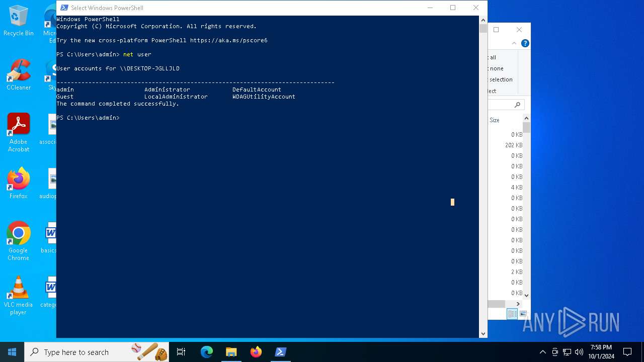Click the aka.ms/pscore6 URL text
The width and height of the screenshot is (644, 362).
(228, 40)
